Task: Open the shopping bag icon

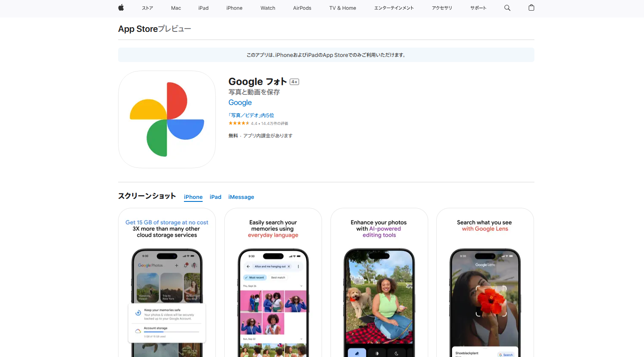Action: pyautogui.click(x=531, y=8)
